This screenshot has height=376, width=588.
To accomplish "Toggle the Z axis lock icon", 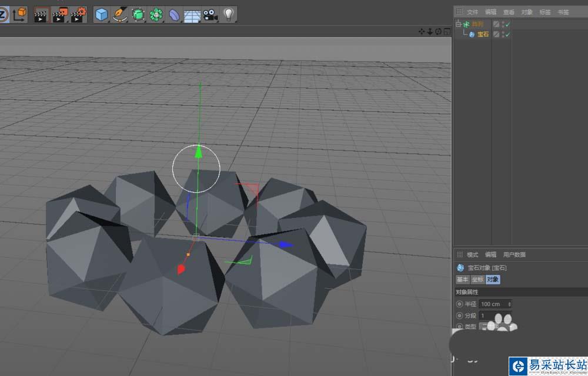I will click(x=3, y=15).
